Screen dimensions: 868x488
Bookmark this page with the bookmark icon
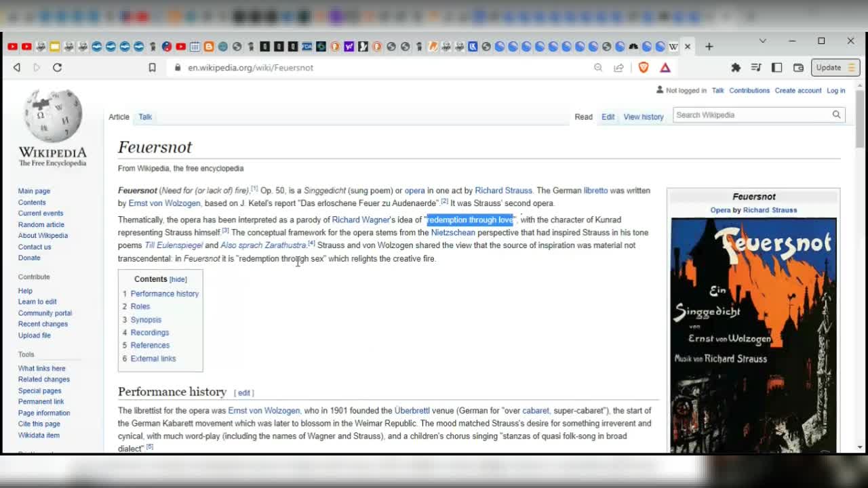pyautogui.click(x=152, y=68)
